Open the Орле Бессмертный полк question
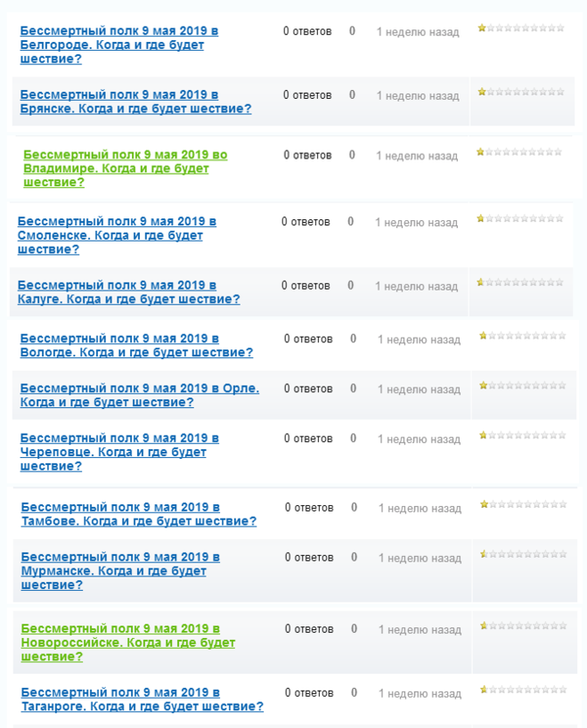This screenshot has height=728, width=587. pos(139,396)
